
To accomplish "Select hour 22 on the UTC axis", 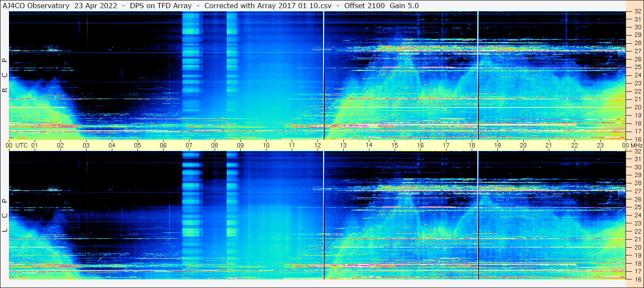I will 575,145.
